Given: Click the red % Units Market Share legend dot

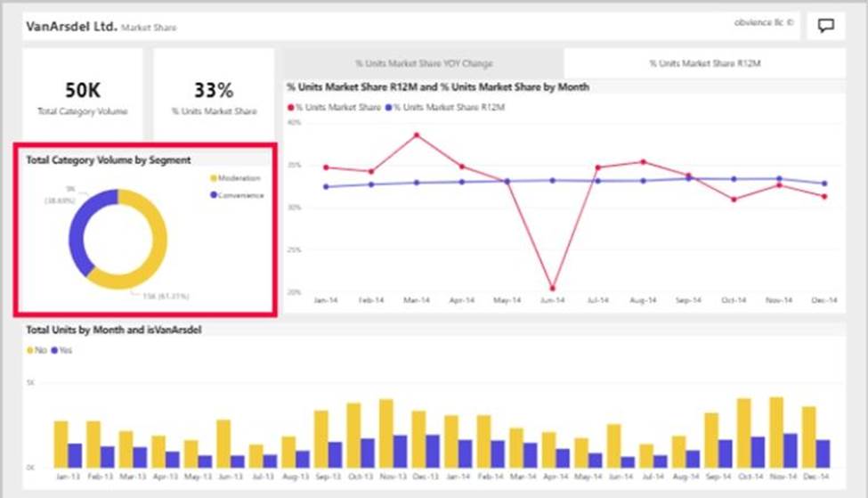Looking at the screenshot, I should click(290, 107).
